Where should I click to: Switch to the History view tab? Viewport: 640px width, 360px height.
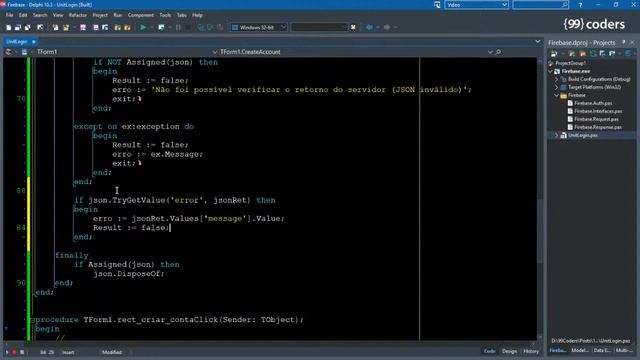coord(531,351)
